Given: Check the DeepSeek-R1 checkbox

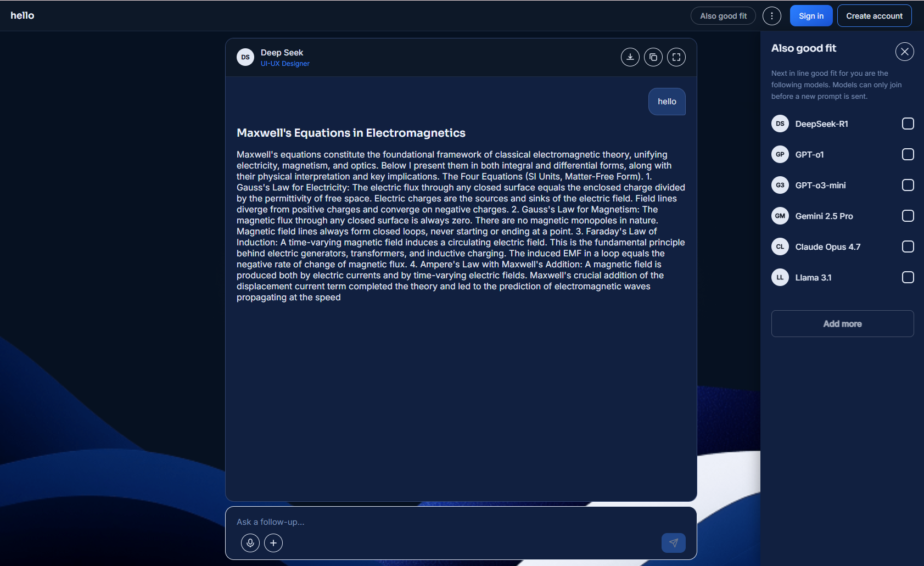Looking at the screenshot, I should 908,124.
